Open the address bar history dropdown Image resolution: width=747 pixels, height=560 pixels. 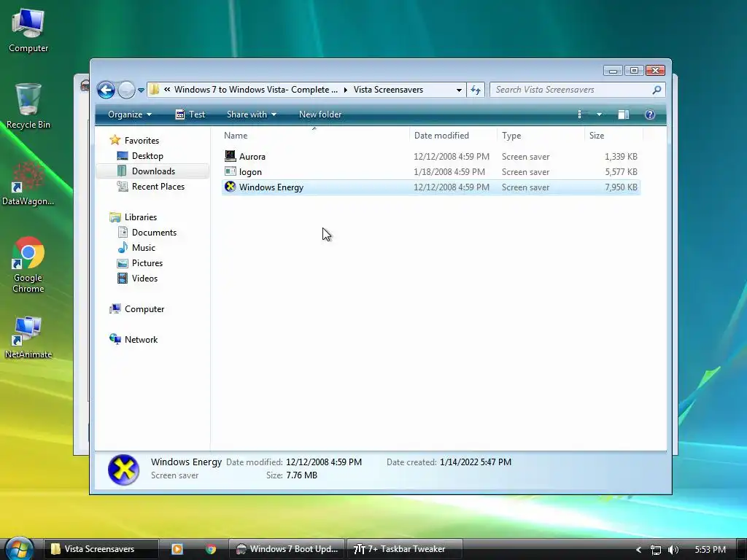(459, 90)
